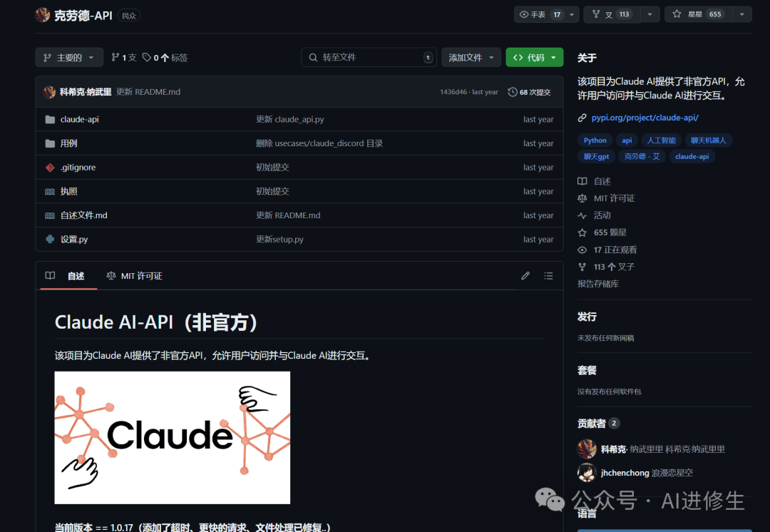Star the repository with the 星星 button
This screenshot has height=532, width=770.
click(x=698, y=14)
